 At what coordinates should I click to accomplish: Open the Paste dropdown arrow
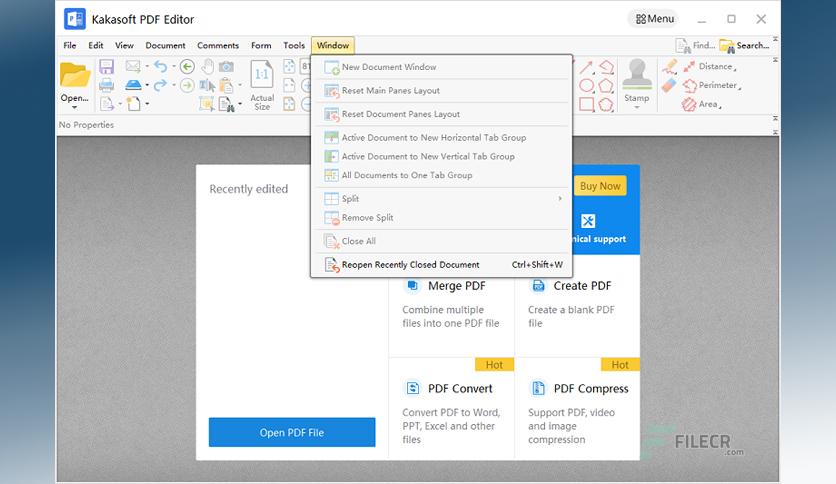(x=240, y=85)
